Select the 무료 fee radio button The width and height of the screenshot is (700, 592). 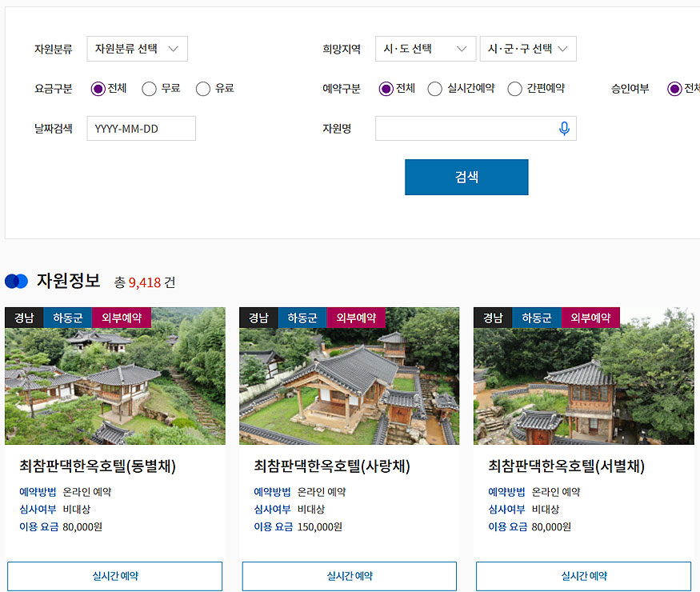pos(149,89)
